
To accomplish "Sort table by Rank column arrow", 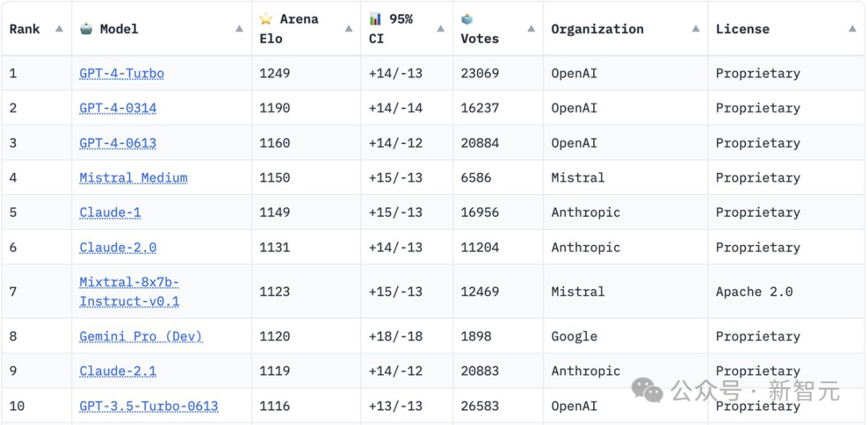I will (x=59, y=29).
